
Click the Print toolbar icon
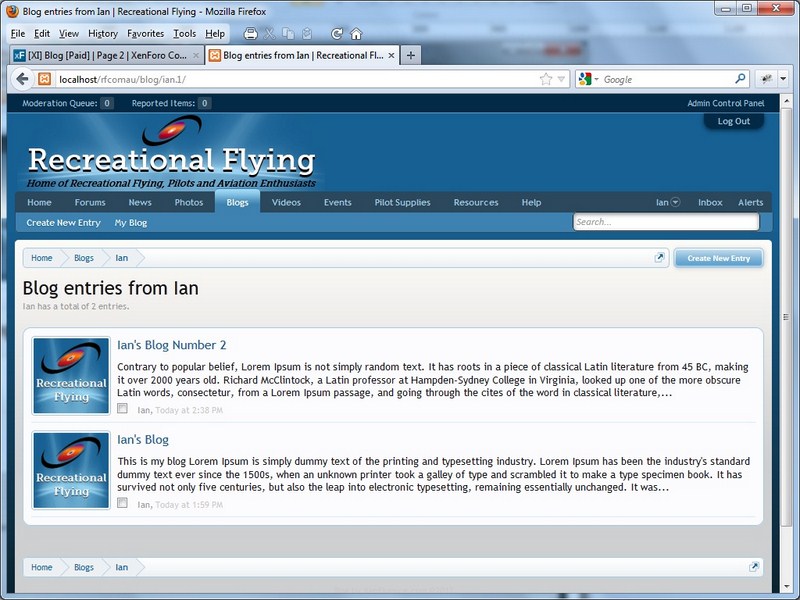[250, 34]
